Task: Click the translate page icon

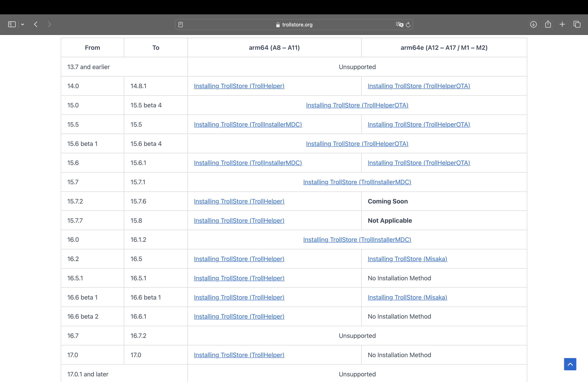Action: 399,25
